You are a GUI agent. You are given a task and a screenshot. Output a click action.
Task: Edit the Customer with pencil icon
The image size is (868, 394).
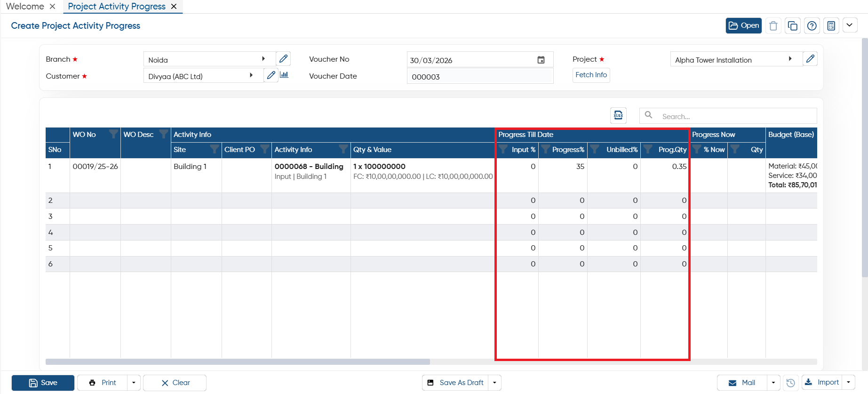pos(271,75)
